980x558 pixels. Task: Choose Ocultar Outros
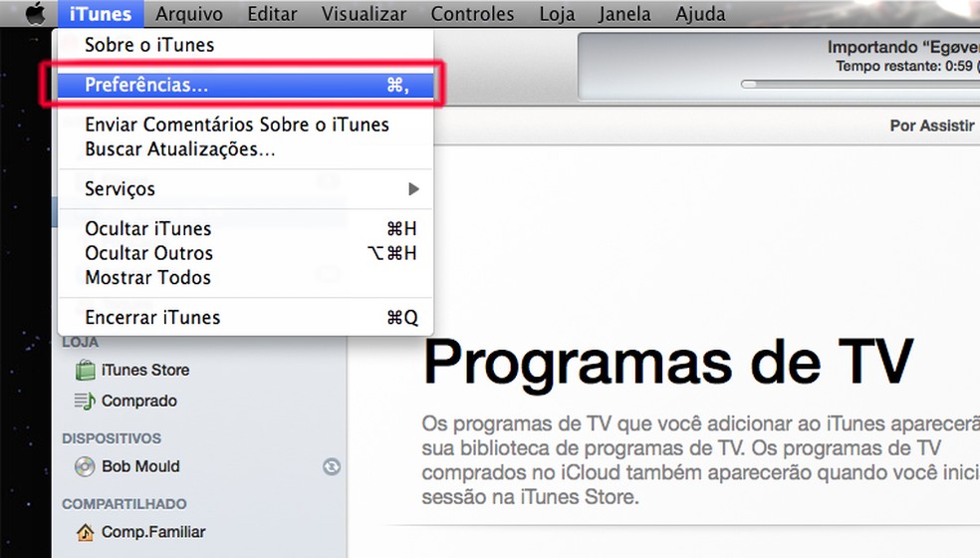click(x=245, y=253)
